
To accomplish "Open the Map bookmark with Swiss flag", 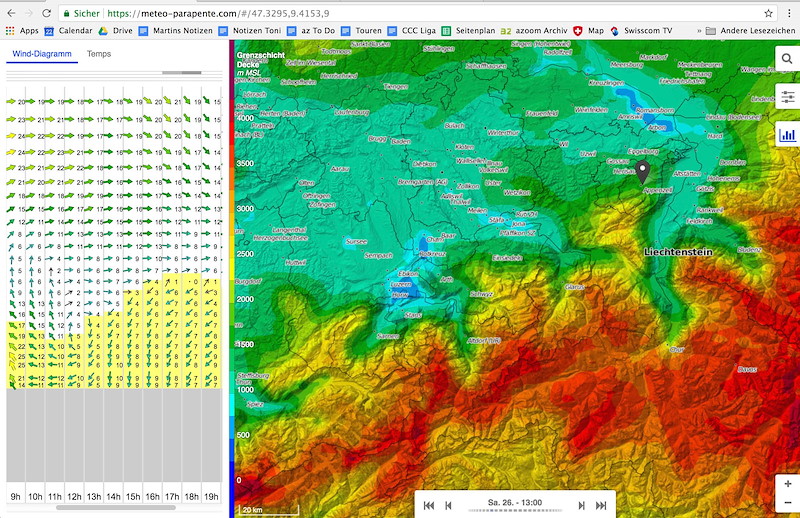I will pos(588,31).
